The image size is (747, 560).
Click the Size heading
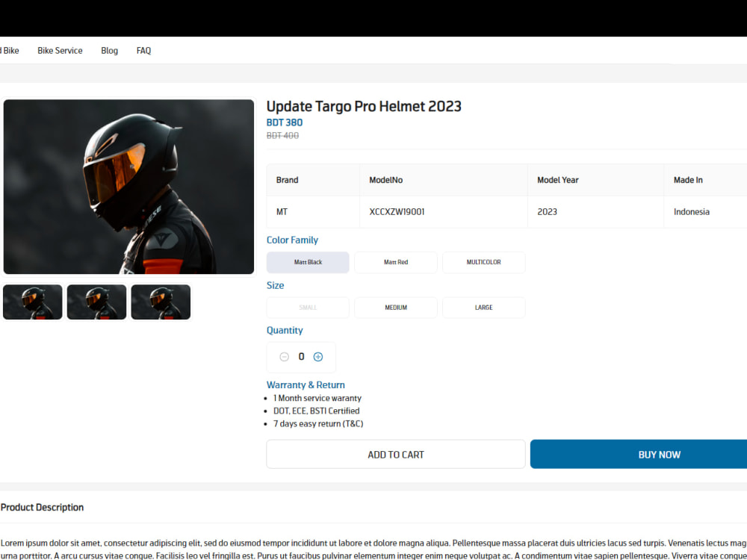tap(275, 285)
